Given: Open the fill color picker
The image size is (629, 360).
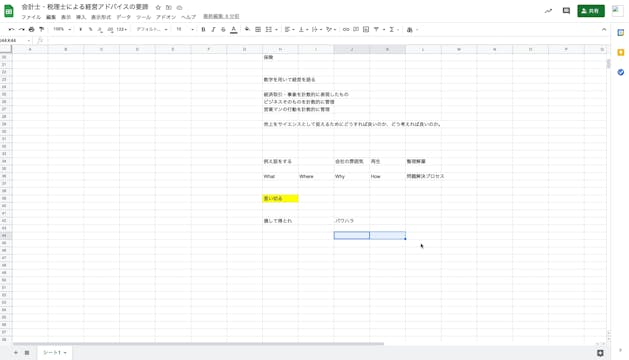Looking at the screenshot, I should [x=248, y=29].
